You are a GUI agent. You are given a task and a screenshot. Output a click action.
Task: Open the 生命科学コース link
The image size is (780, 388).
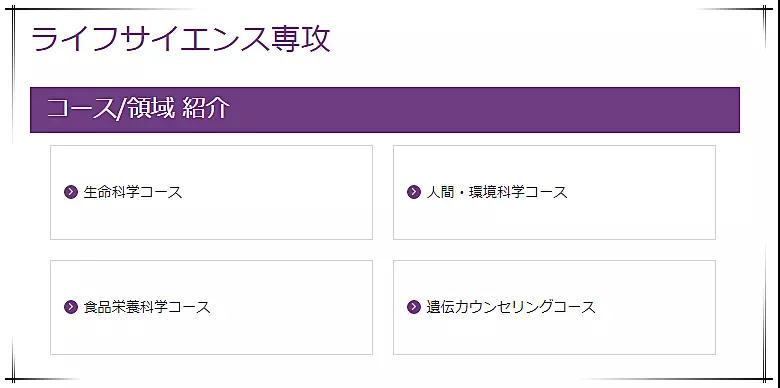point(133,192)
